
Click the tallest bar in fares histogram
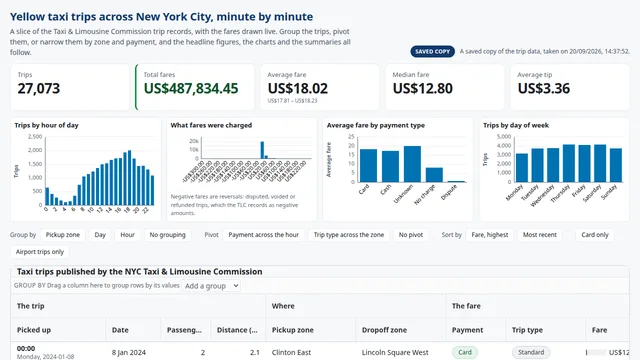(x=262, y=150)
